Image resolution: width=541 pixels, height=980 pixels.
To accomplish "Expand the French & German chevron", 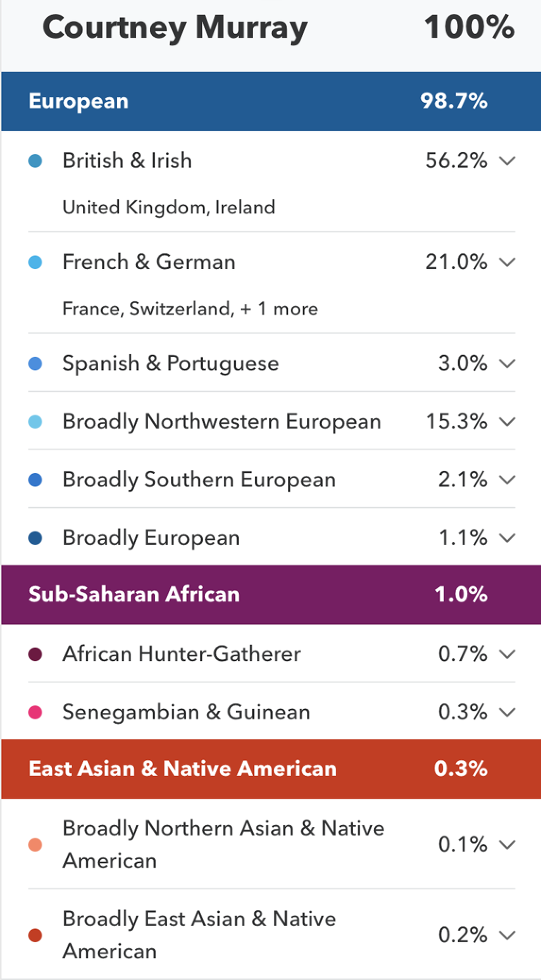I will tap(507, 262).
